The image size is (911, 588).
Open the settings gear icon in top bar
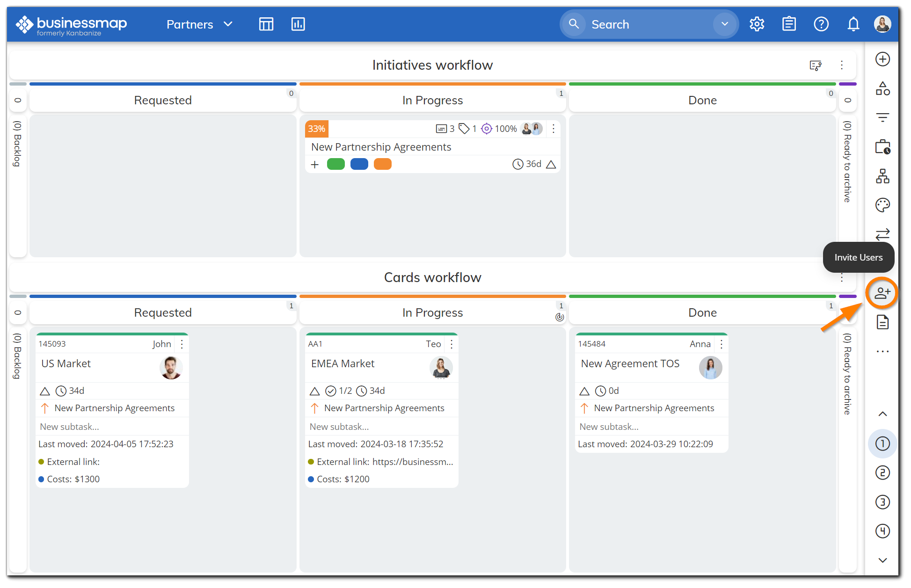tap(756, 24)
